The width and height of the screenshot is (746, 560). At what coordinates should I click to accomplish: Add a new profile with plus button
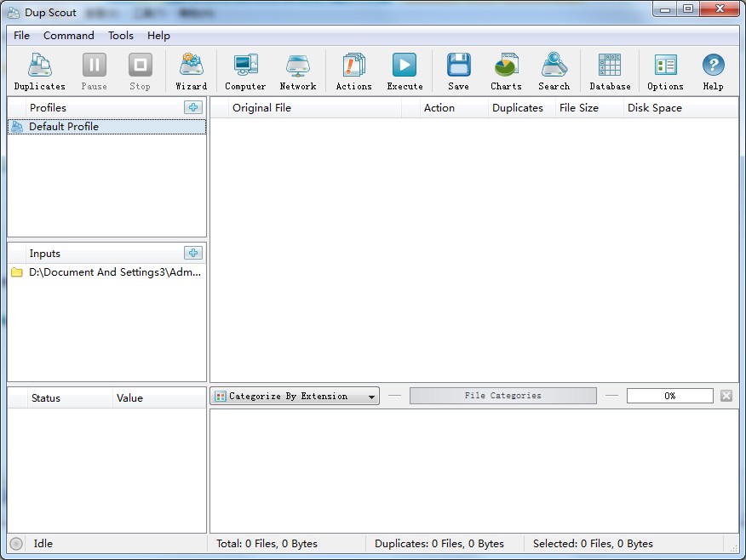193,107
